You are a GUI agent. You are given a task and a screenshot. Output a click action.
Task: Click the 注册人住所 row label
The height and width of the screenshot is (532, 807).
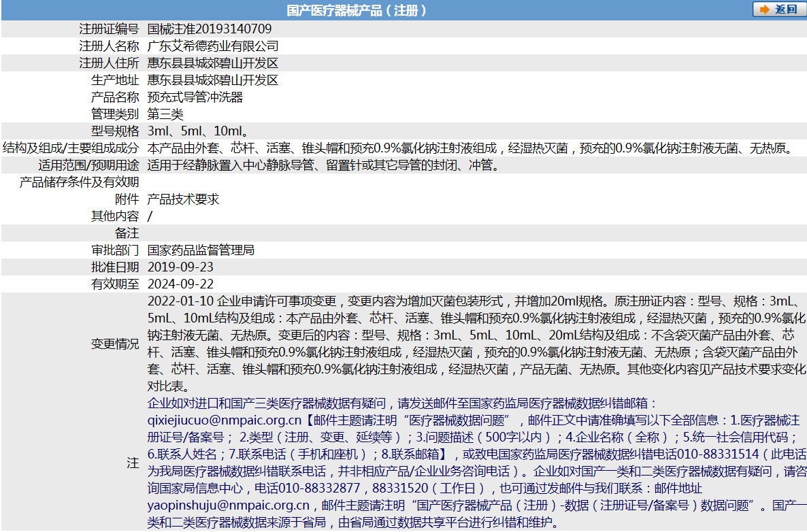point(109,63)
